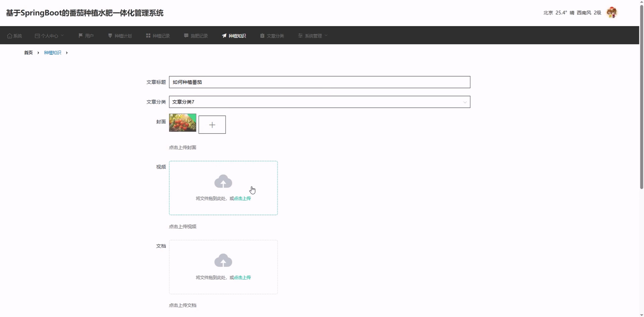
Task: Open the 文章分类 select dropdown
Action: pos(319,102)
